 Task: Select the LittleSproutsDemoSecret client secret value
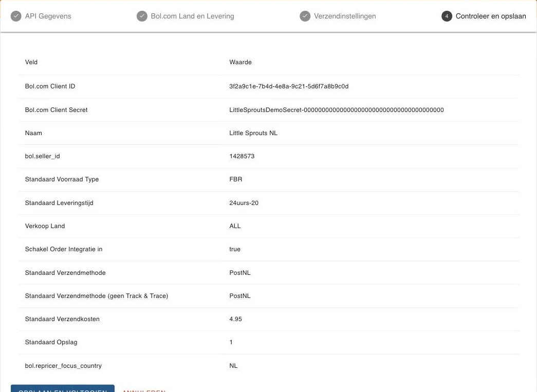click(x=337, y=110)
